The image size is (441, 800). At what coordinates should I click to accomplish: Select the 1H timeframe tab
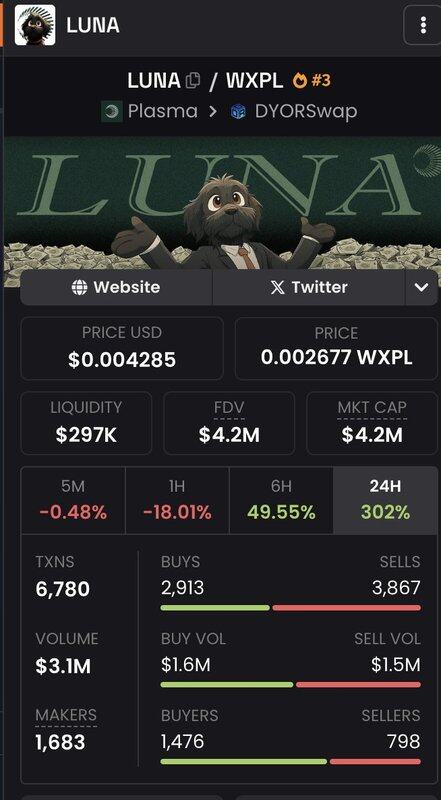177,500
